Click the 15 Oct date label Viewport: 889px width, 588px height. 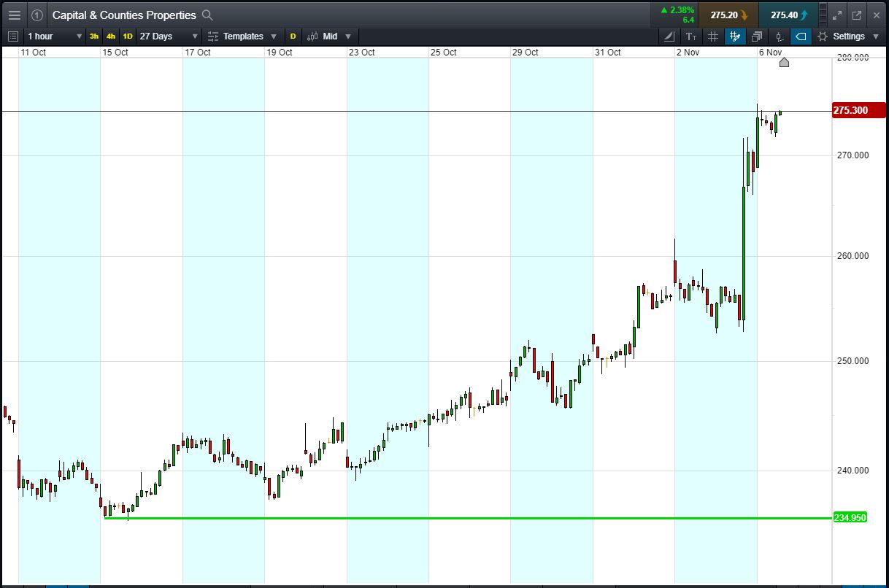click(115, 52)
